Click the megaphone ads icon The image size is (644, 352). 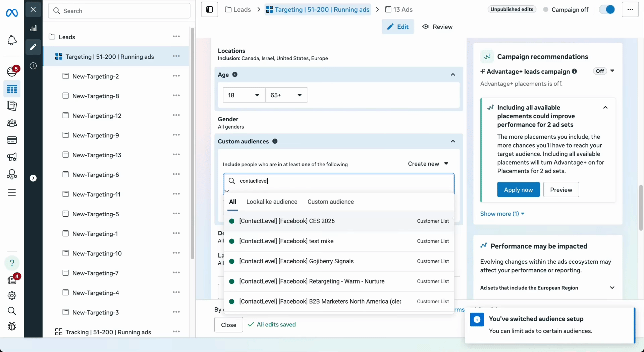12,157
